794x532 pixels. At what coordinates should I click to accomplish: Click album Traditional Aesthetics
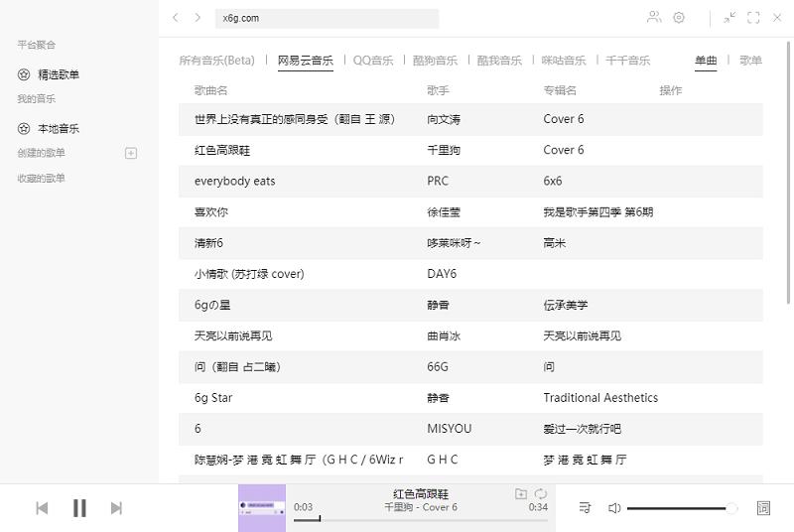(600, 398)
